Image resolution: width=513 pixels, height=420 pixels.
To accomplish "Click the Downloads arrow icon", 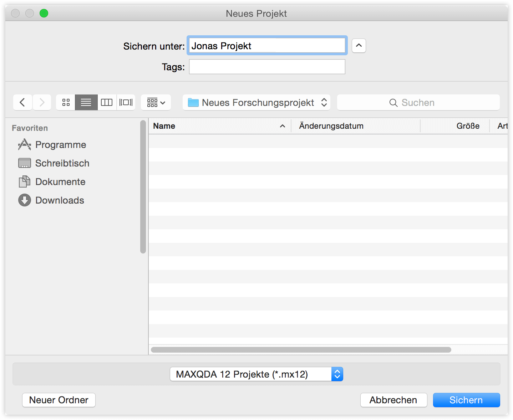I will (x=25, y=200).
